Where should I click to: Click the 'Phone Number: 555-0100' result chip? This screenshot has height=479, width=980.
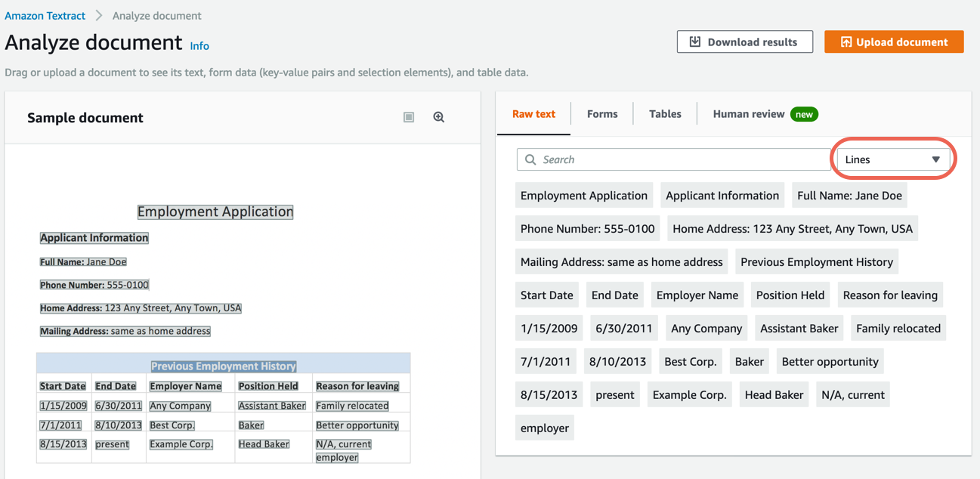(x=587, y=229)
